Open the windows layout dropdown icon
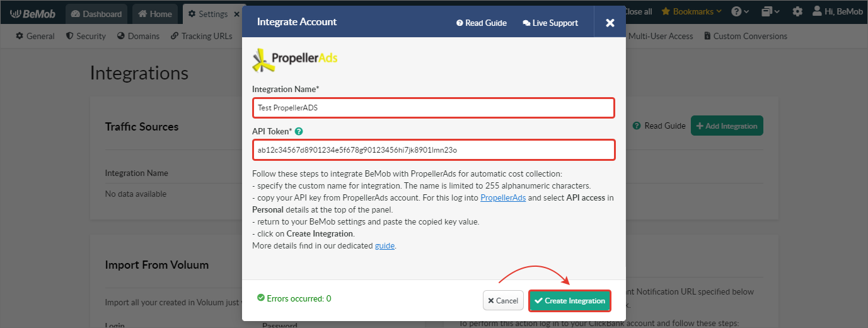 (770, 11)
